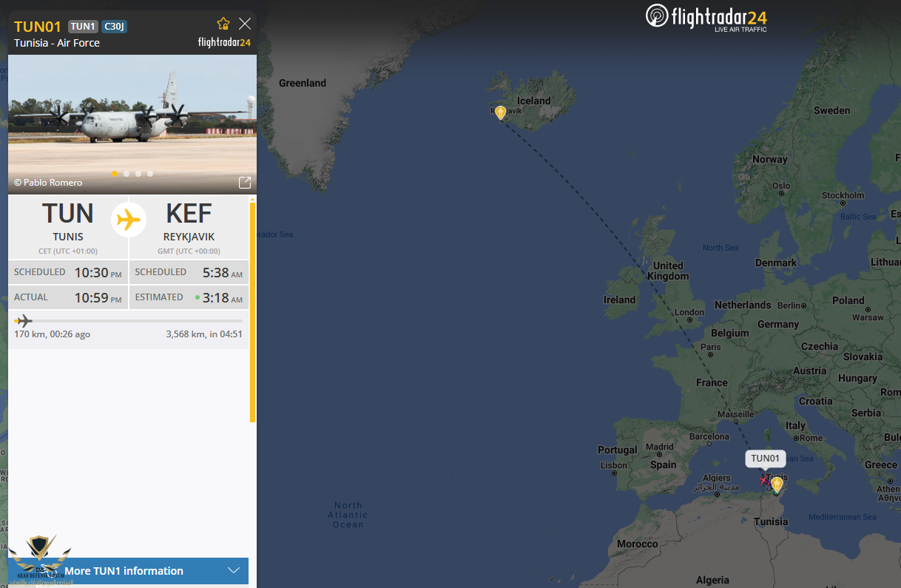Viewport: 901px width, 588px height.
Task: Click the yellow plane icon between TUN and KEF
Action: pos(129,220)
